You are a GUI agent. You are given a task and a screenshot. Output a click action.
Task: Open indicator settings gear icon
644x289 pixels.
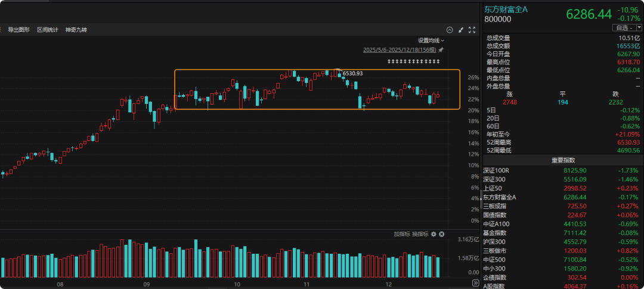[x=434, y=234]
